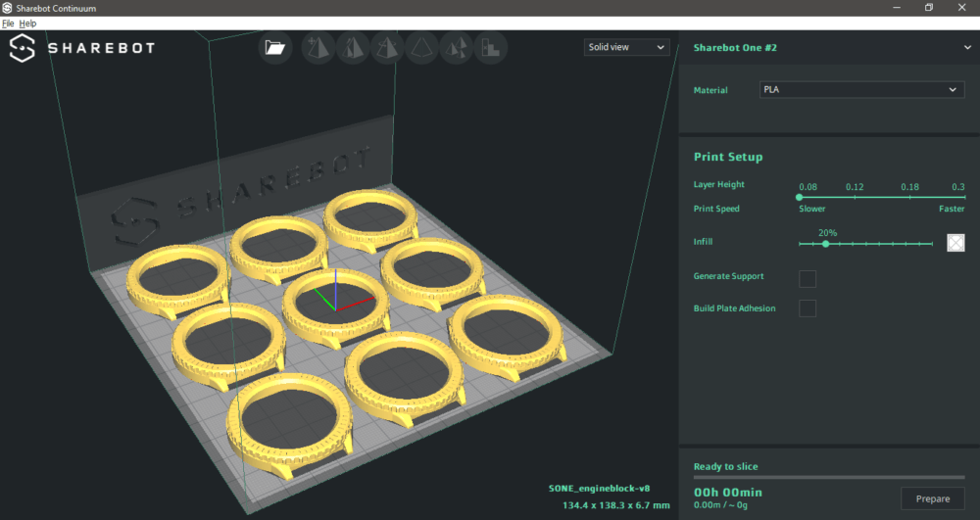Click the infill pattern preview icon
Screen dimensions: 980x520
(x=955, y=242)
